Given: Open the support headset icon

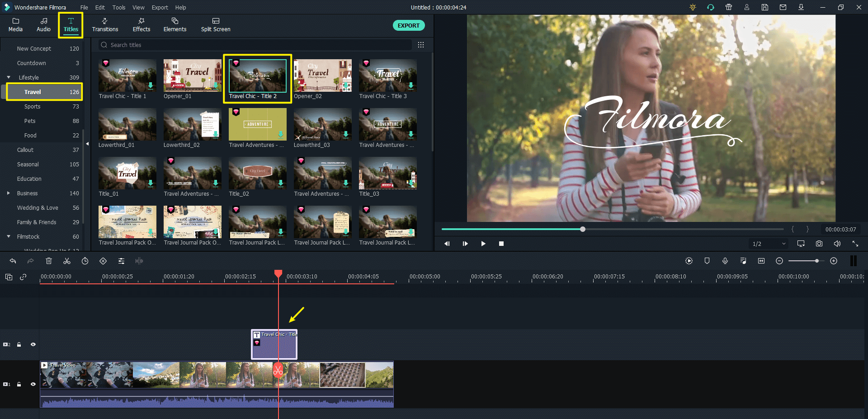Looking at the screenshot, I should [x=711, y=7].
